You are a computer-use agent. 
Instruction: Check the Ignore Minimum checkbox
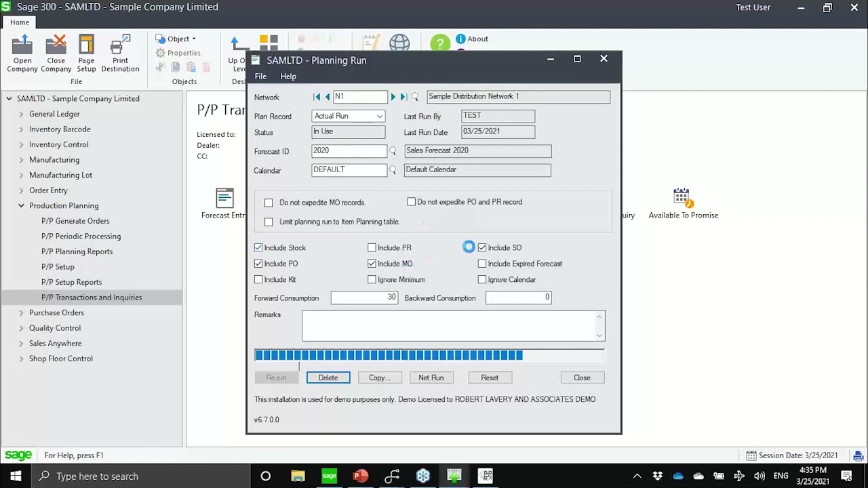coord(372,279)
